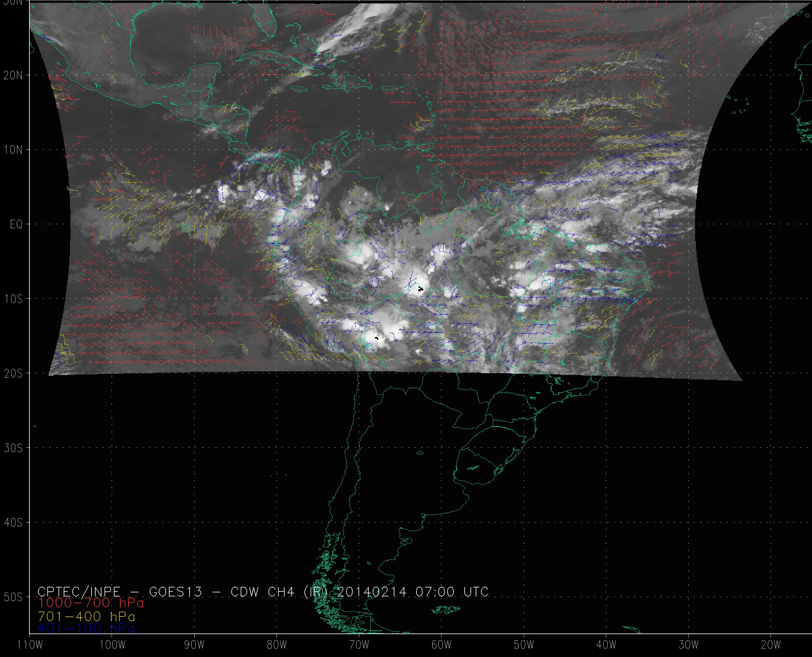Click the 20N latitude axis label
This screenshot has width=812, height=657.
(13, 75)
